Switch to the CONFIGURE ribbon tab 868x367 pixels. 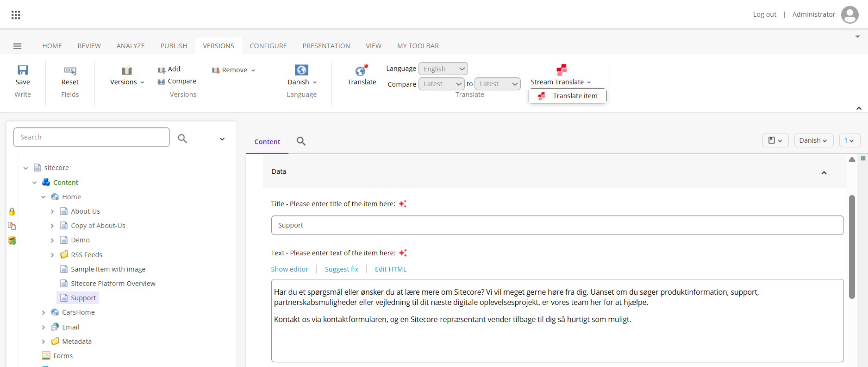(269, 46)
